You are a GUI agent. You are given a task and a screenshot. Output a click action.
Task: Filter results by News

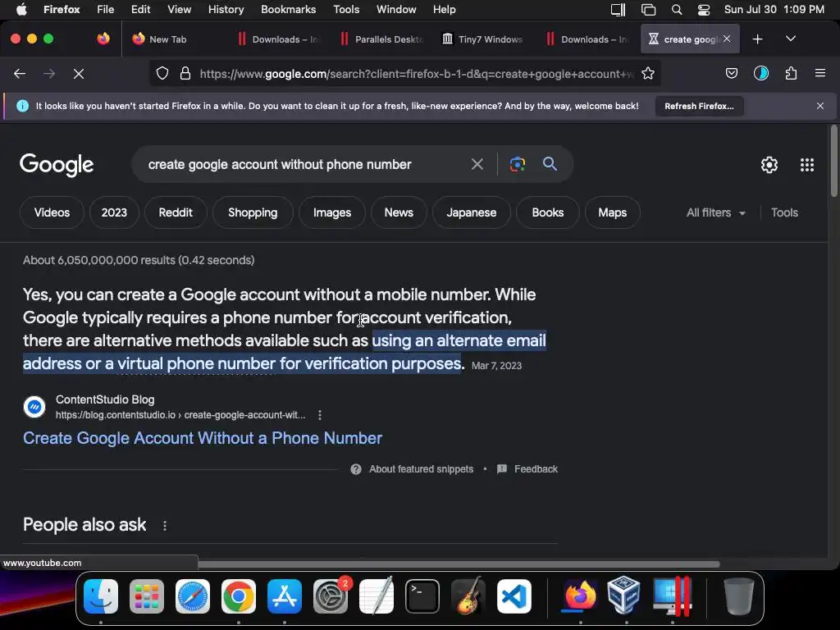(x=399, y=212)
